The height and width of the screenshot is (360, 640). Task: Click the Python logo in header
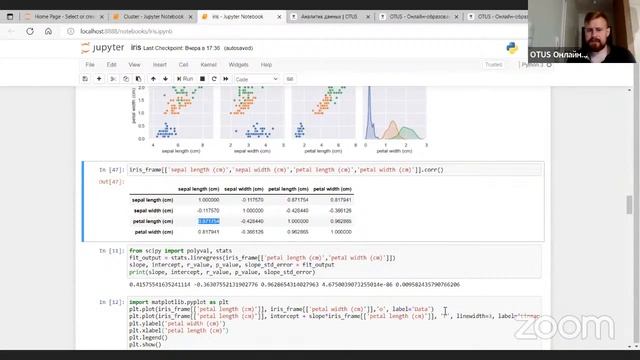[x=512, y=48]
